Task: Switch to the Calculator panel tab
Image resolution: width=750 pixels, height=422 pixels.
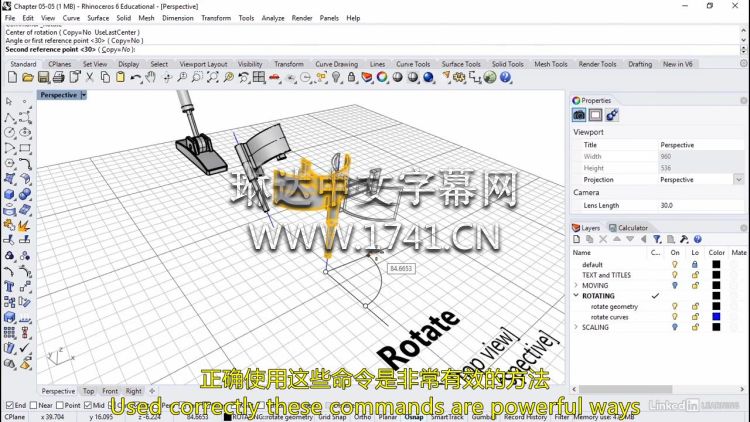Action: tap(629, 228)
